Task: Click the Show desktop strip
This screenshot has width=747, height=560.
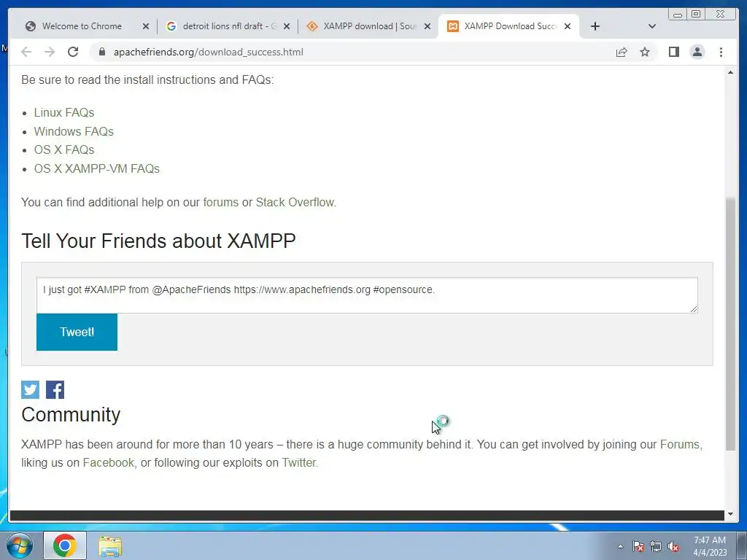Action: [742, 545]
